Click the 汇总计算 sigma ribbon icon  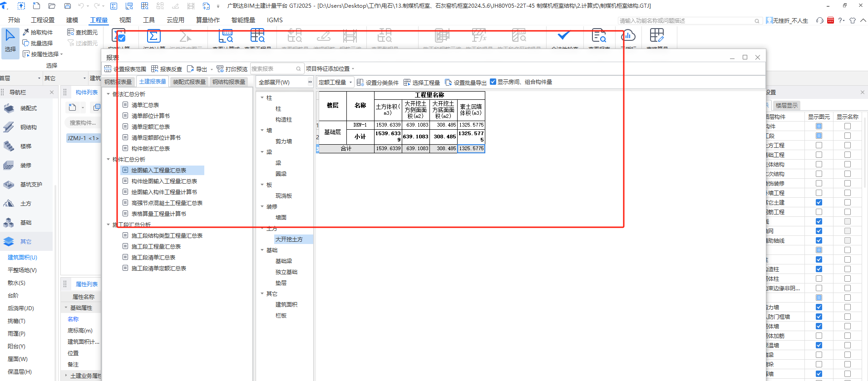(x=153, y=36)
